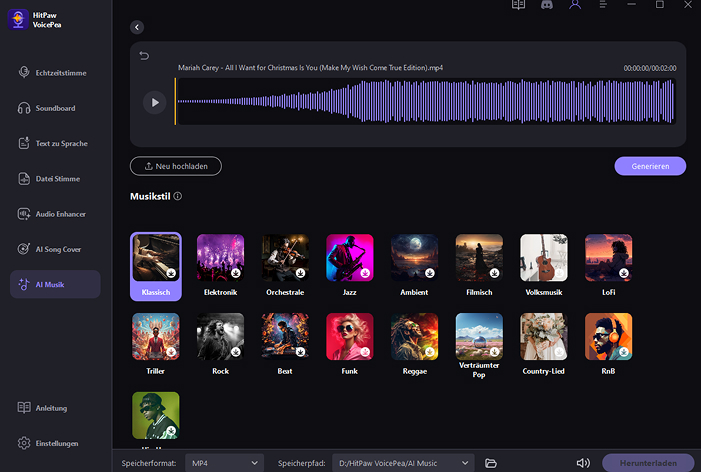701x472 pixels.
Task: Choose the Rock style
Action: 220,344
